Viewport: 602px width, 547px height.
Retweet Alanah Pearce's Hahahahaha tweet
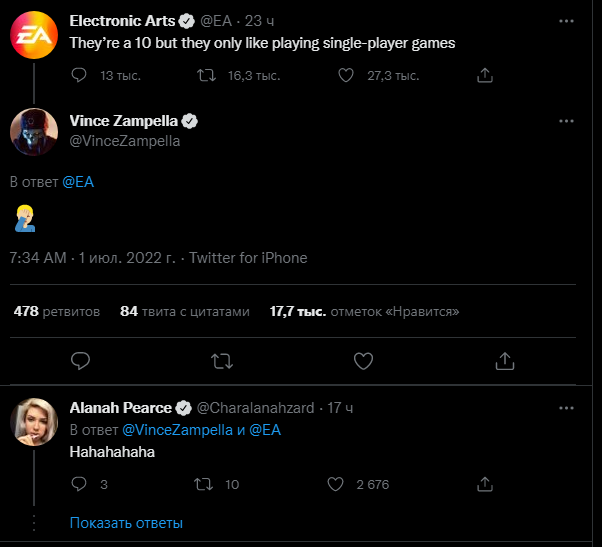click(202, 485)
